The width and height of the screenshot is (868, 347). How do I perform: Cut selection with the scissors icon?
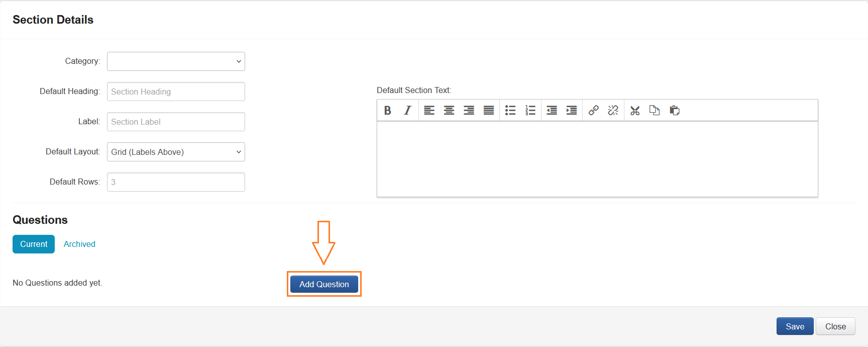[635, 111]
